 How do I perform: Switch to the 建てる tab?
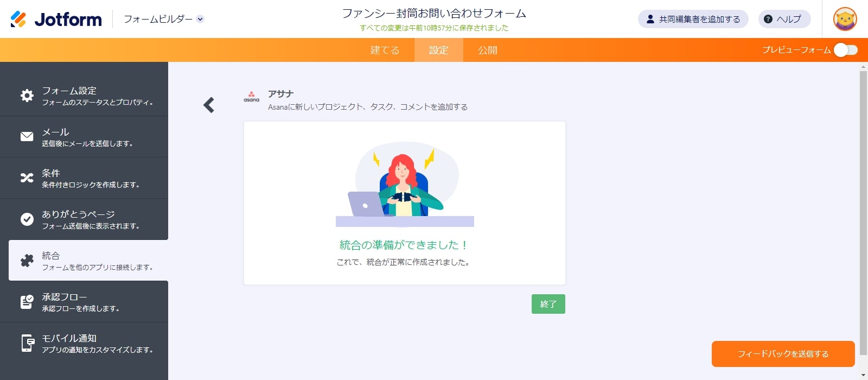tap(385, 50)
